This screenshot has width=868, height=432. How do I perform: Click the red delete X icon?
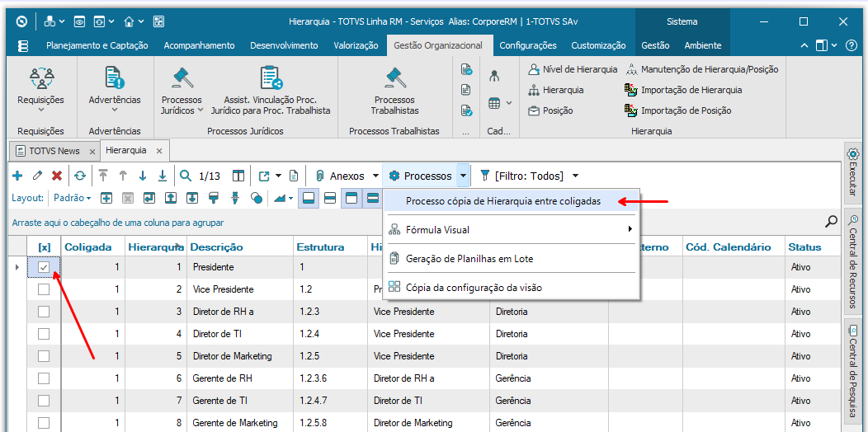(x=56, y=176)
